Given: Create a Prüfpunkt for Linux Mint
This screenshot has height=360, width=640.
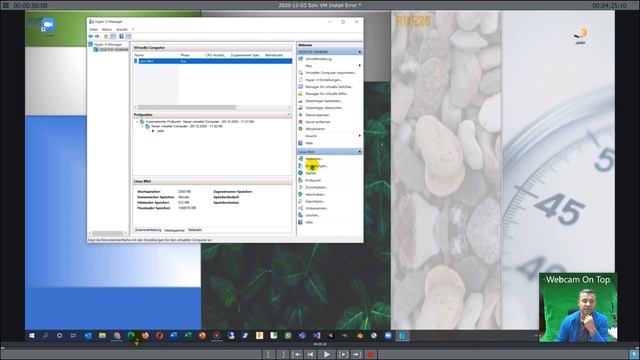Looking at the screenshot, I should (x=313, y=180).
